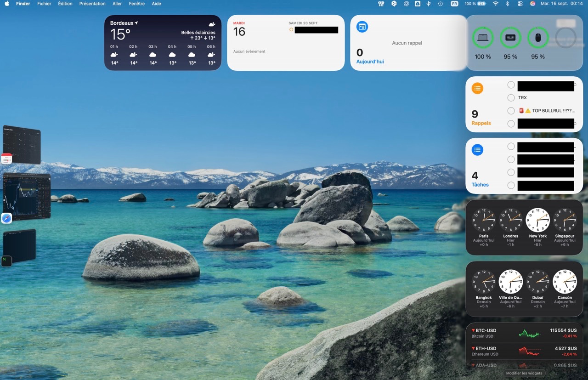
Task: Open the Fenêtre menu
Action: click(136, 4)
